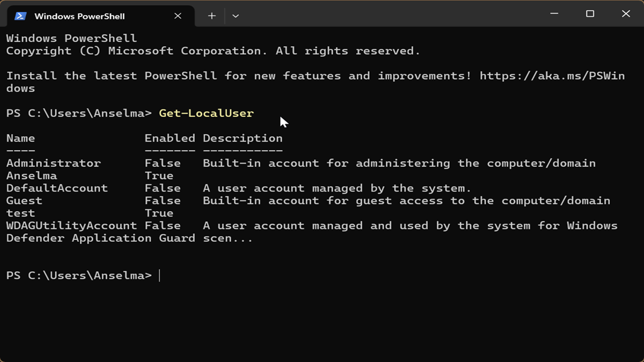Image resolution: width=644 pixels, height=362 pixels.
Task: Click the empty title bar area
Action: click(386, 14)
